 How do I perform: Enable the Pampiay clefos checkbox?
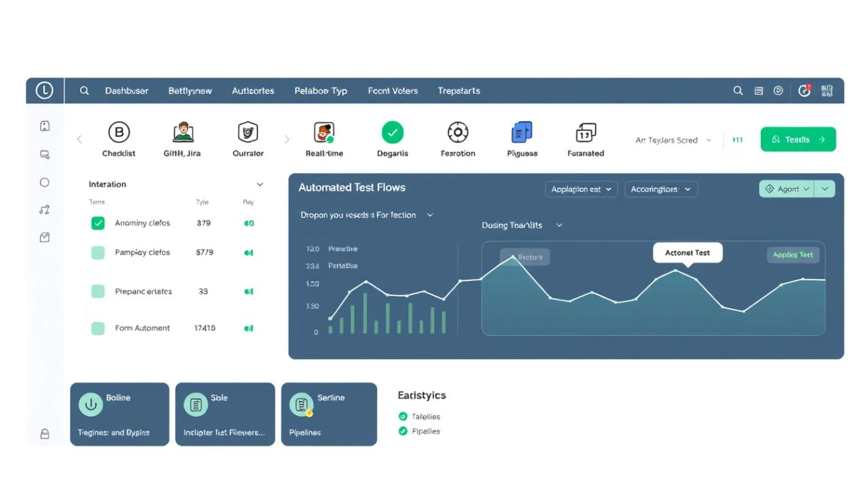[97, 252]
